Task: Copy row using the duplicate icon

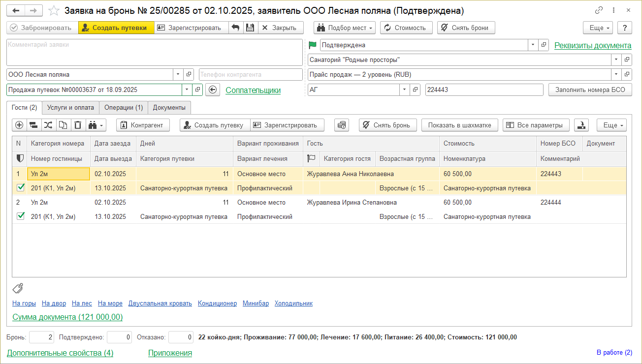Action: (63, 125)
